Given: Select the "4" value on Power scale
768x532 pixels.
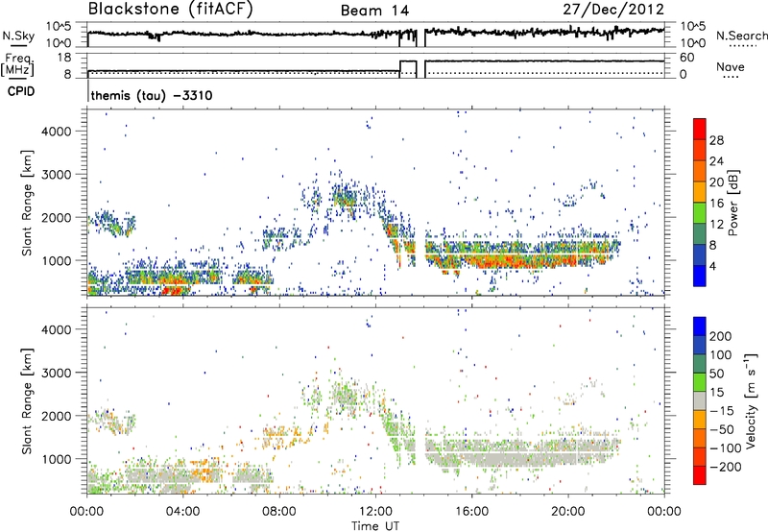Looking at the screenshot, I should 712,266.
